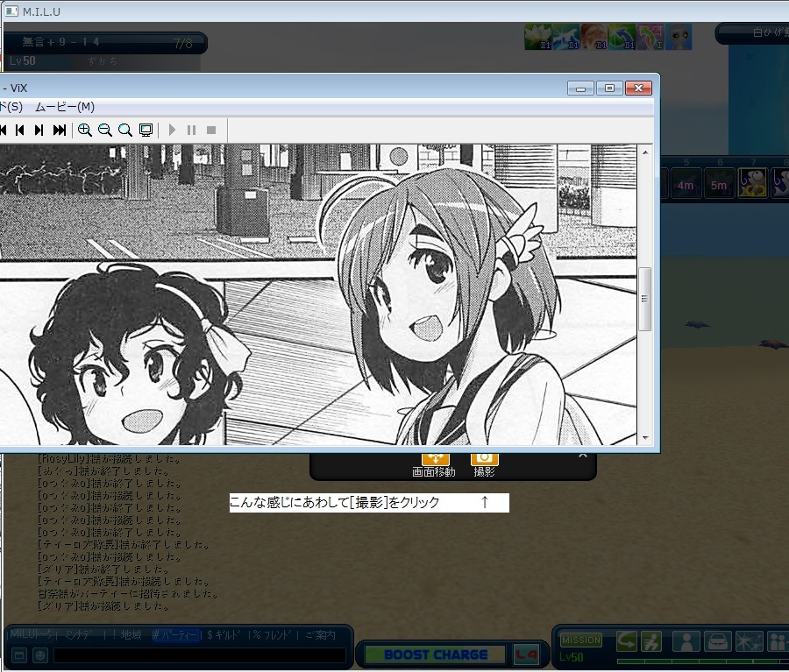Screen dimensions: 789x672
Task: Use skill slot showing 4m cooldown
Action: pyautogui.click(x=686, y=184)
